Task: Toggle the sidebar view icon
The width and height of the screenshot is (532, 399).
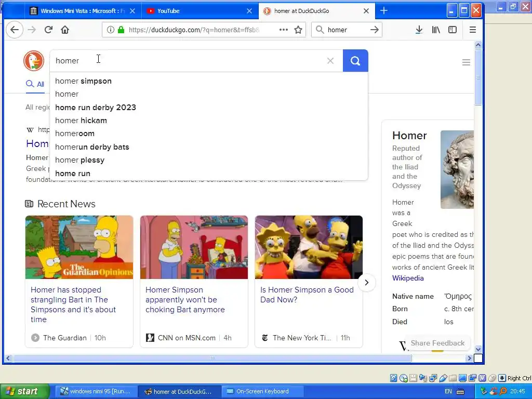Action: pyautogui.click(x=453, y=30)
